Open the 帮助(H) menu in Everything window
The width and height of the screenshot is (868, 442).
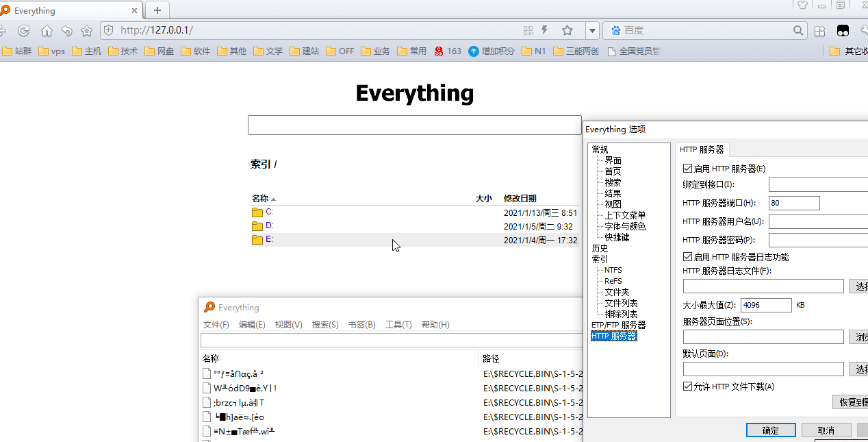tap(435, 325)
